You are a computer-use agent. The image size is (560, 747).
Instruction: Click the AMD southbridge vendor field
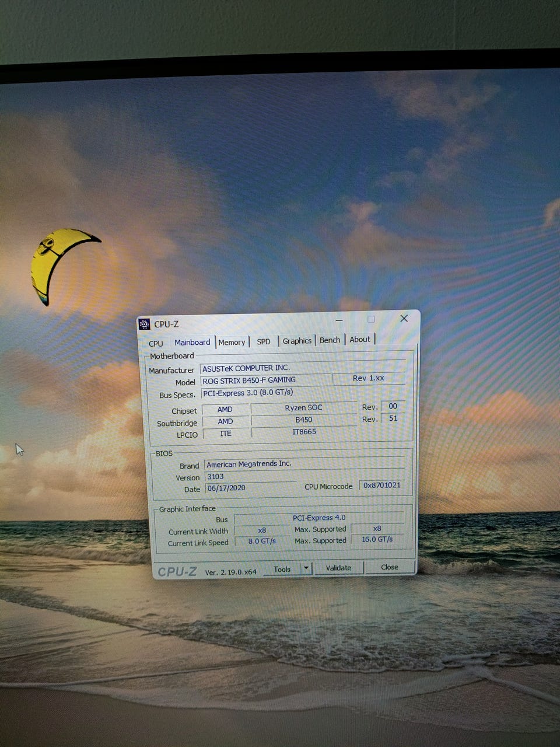(x=225, y=421)
